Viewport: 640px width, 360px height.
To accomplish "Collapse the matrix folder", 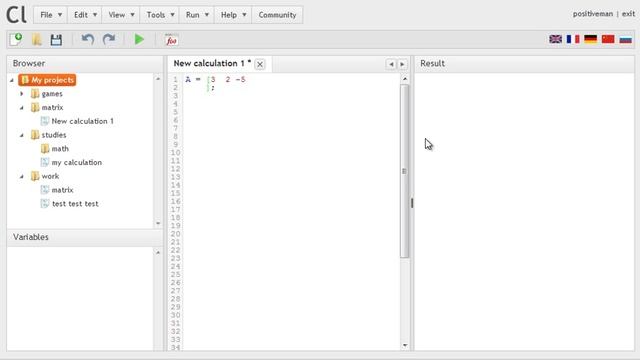I will click(22, 108).
